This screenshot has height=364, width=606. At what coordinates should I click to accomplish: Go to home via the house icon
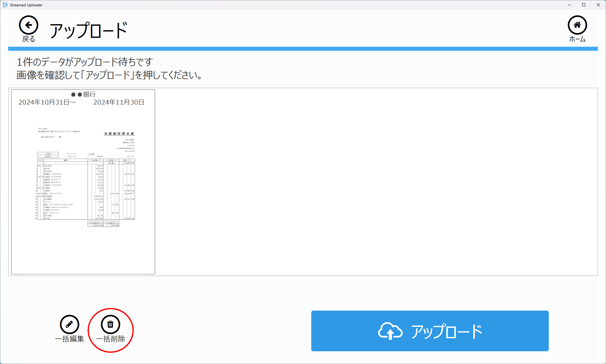[x=577, y=25]
